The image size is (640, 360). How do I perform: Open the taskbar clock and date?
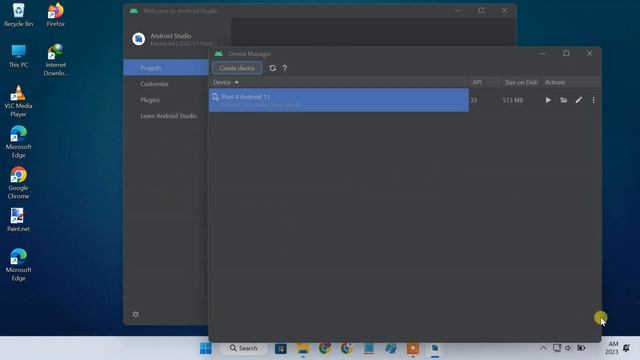pyautogui.click(x=612, y=348)
